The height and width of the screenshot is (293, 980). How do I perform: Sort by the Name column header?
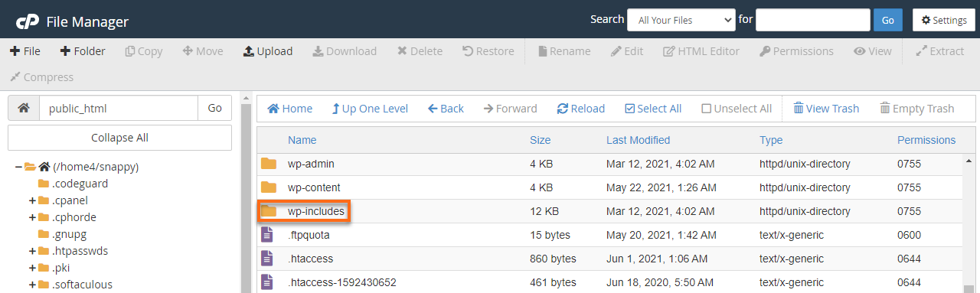[x=302, y=140]
